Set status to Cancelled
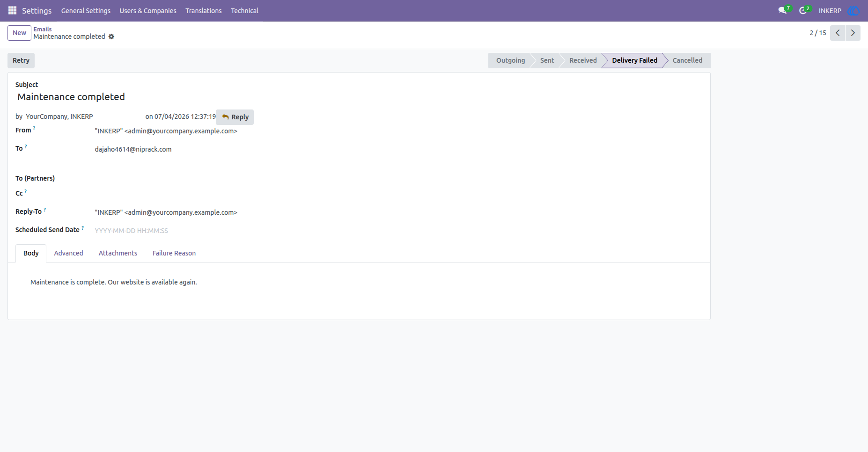868x452 pixels. tap(687, 60)
